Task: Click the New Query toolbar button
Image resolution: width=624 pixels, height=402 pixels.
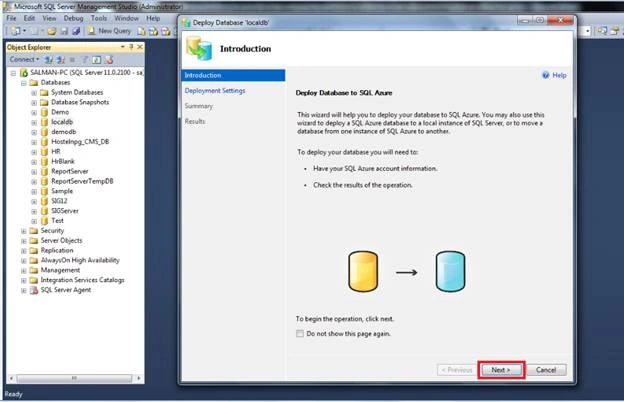Action: click(x=109, y=31)
